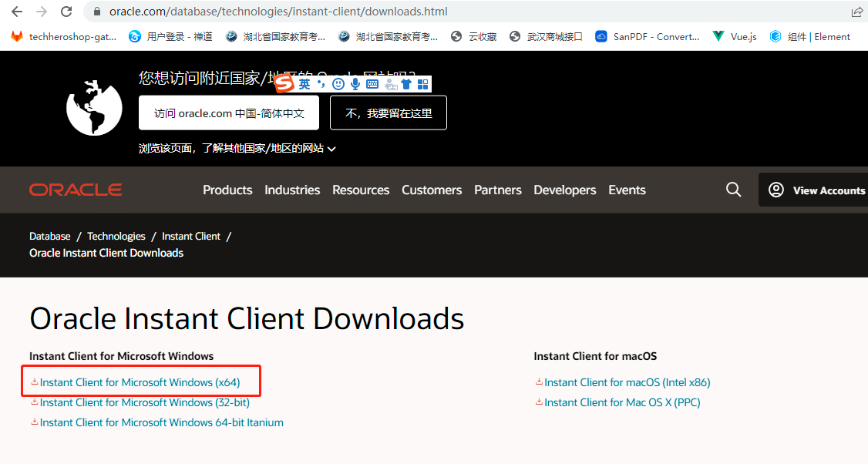Open the Sogou soft keyboard icon
Image resolution: width=868 pixels, height=464 pixels.
coord(372,84)
